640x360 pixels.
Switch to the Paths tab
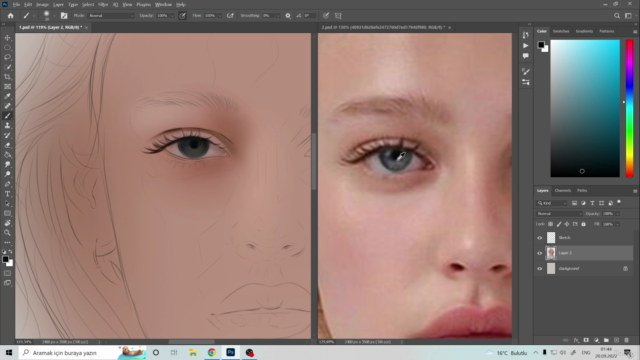click(582, 191)
